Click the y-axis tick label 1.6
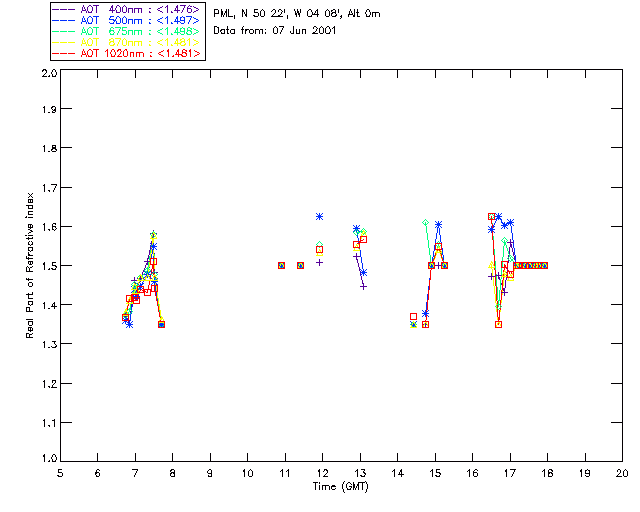Screen dimensions: 640x512 click(x=49, y=227)
